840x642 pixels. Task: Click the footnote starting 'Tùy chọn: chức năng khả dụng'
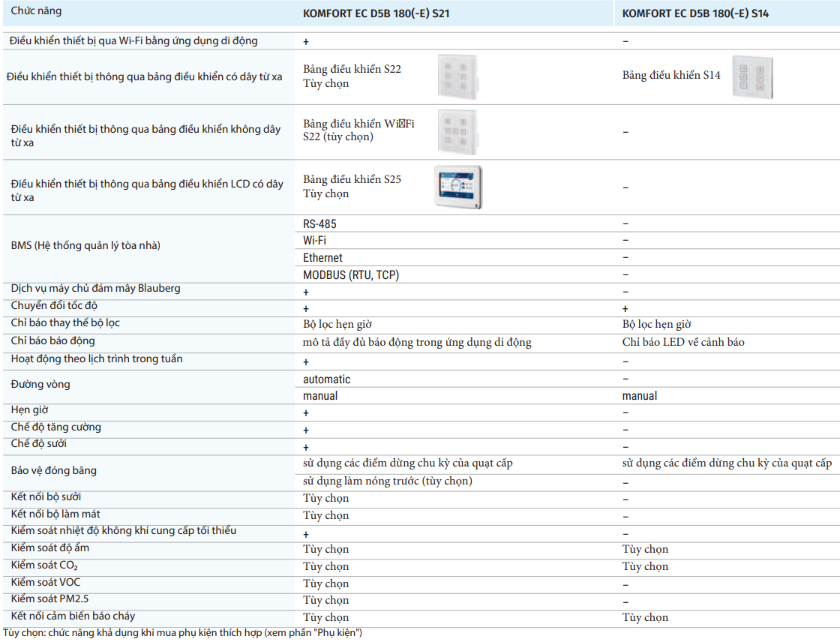[182, 633]
